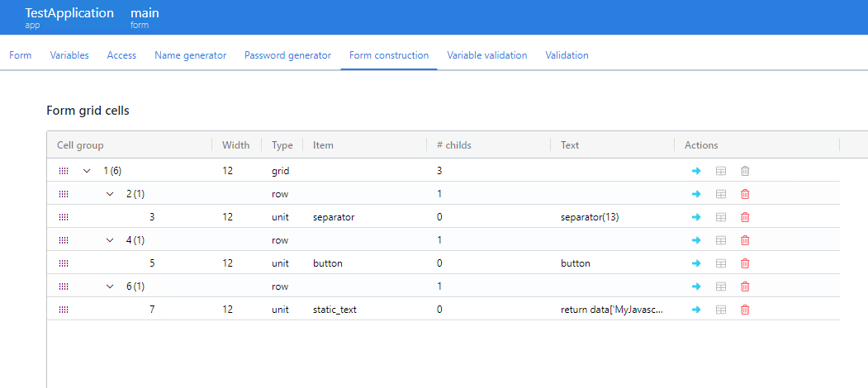Collapse row 4 (1) chevron
Viewport: 868px width, 388px height.
[x=110, y=240]
